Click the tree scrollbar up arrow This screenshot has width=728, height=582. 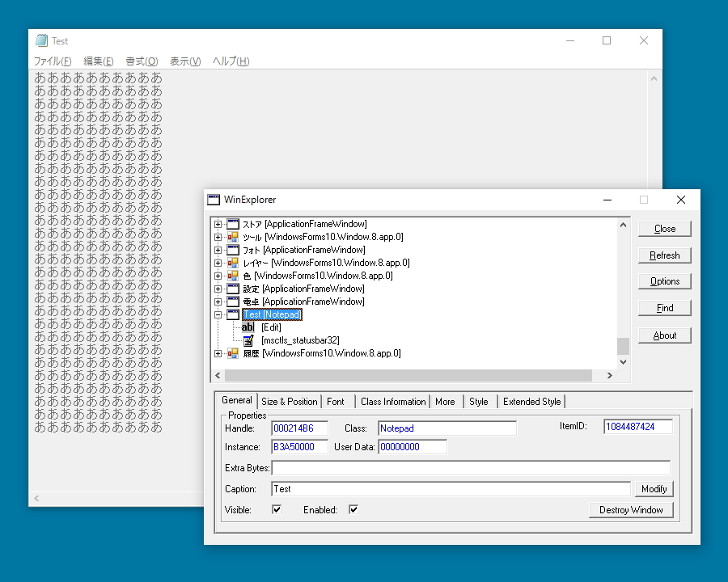pos(623,225)
